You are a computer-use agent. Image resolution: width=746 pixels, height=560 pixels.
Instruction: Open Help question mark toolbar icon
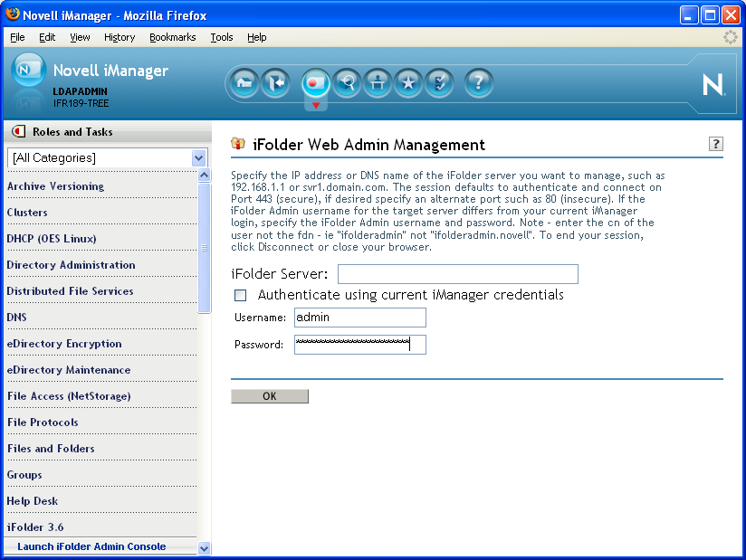coord(479,83)
